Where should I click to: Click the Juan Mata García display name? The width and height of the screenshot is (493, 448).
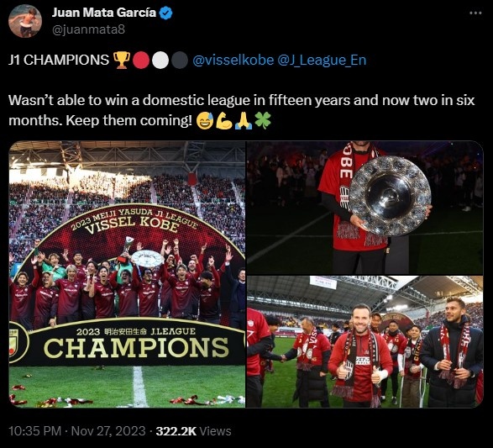(x=104, y=13)
